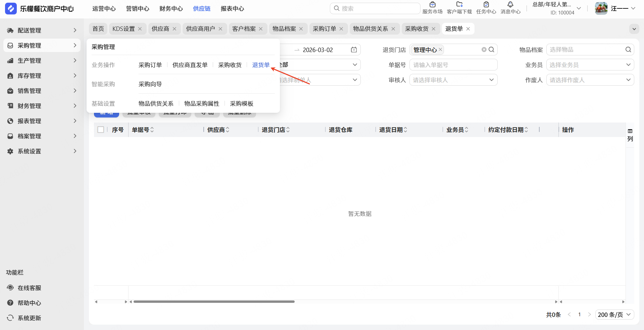Click the 配送管理 truck icon
This screenshot has width=644, height=330.
(x=10, y=31)
